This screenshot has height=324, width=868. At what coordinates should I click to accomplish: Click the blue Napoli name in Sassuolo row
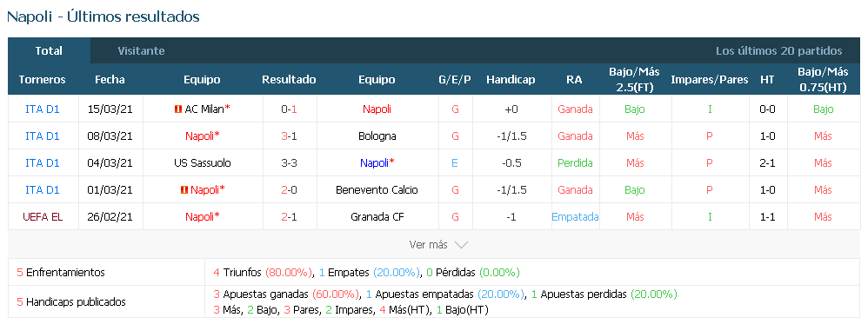tap(374, 163)
